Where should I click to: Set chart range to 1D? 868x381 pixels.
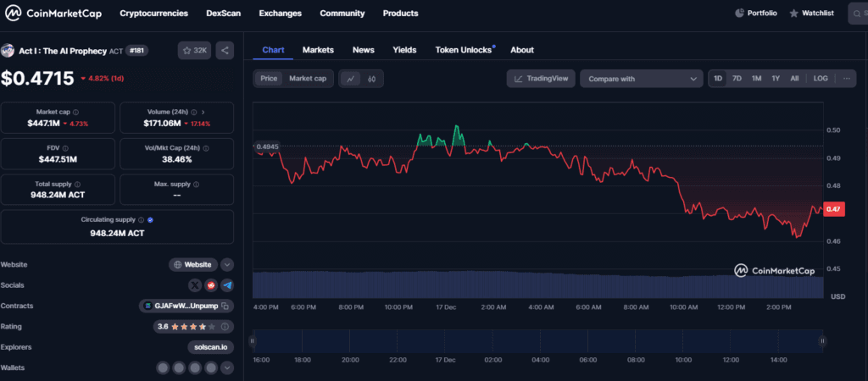pos(718,79)
